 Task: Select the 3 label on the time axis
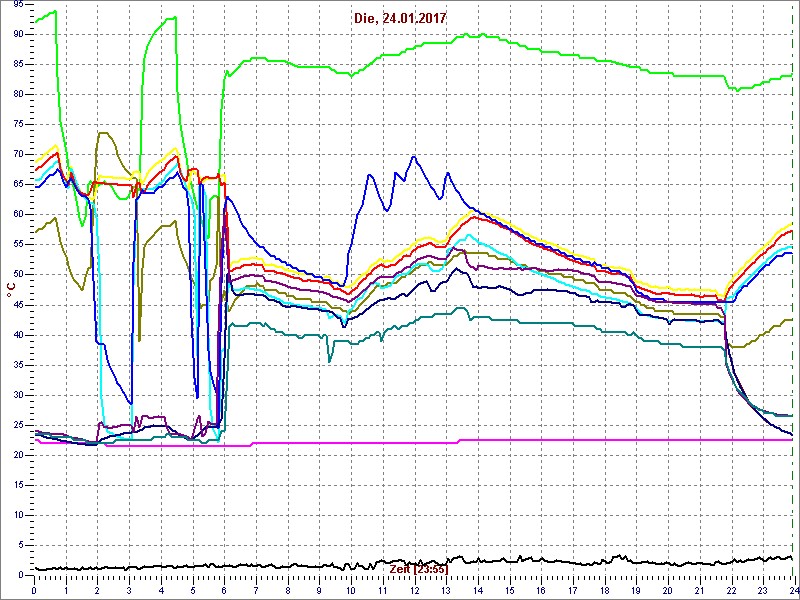point(129,589)
